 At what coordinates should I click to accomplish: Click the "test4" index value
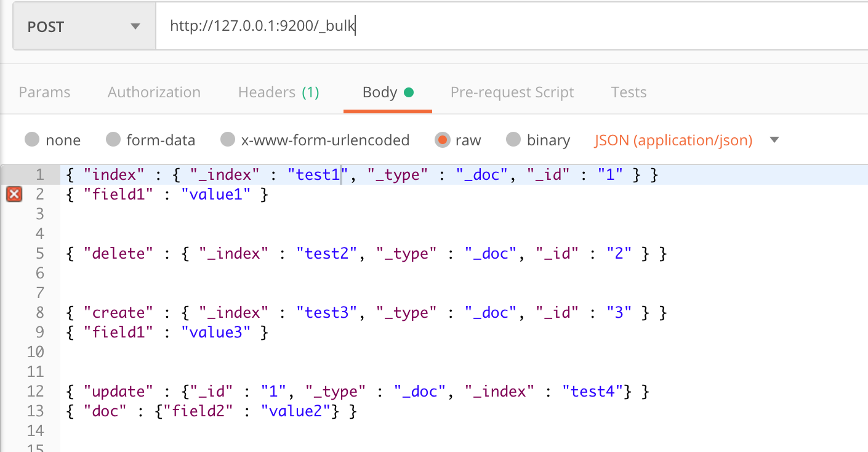tap(593, 392)
